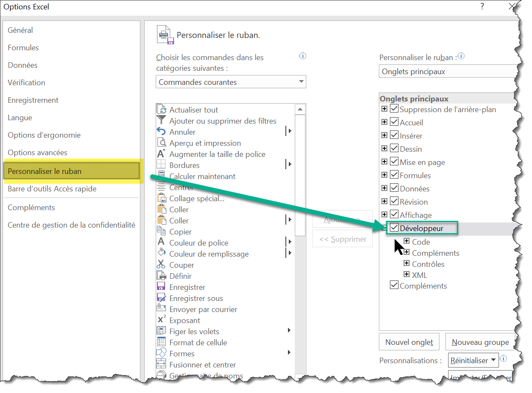Expand the Compléments group under Développeur
This screenshot has width=532, height=393.
[407, 252]
